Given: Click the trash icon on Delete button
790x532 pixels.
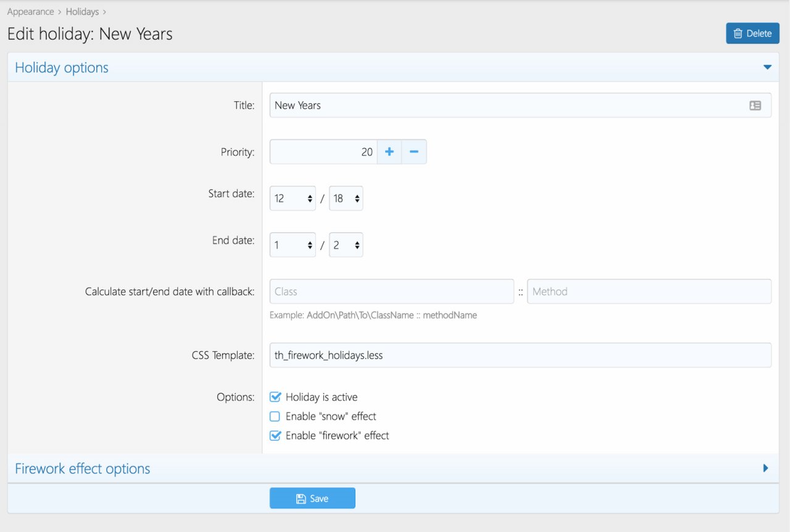Looking at the screenshot, I should (738, 33).
